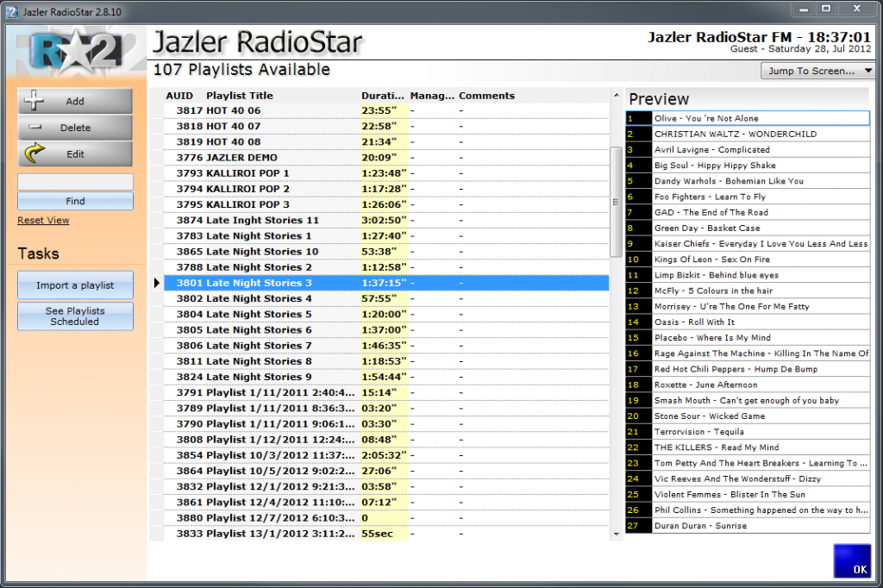Viewport: 883px width, 588px height.
Task: Click preview track Terrorvision - Tequila
Action: click(x=748, y=432)
